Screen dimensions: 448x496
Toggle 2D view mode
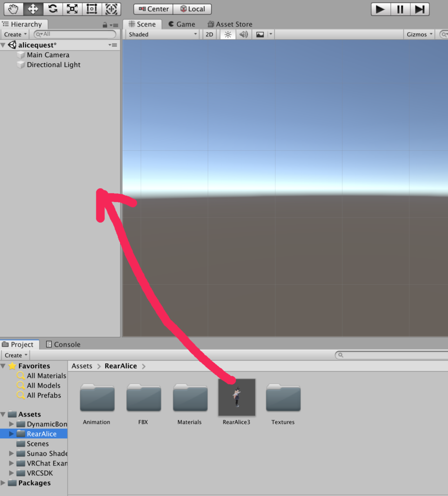pos(209,34)
